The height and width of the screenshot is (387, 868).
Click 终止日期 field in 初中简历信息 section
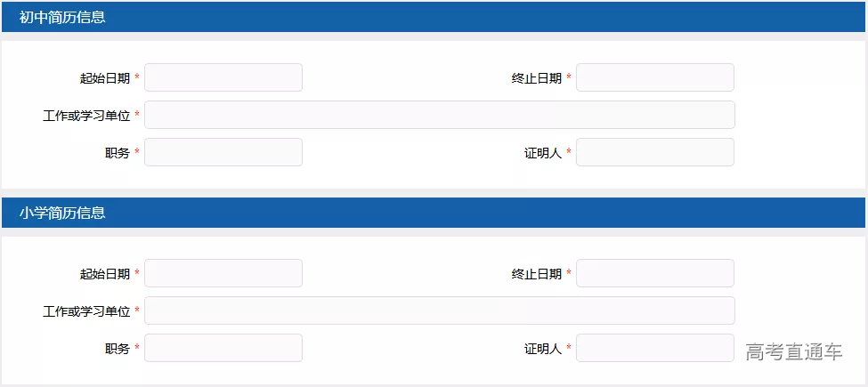[x=654, y=77]
